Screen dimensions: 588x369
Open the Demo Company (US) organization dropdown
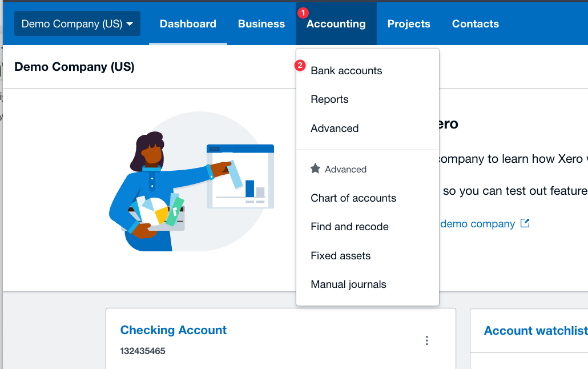pos(76,23)
